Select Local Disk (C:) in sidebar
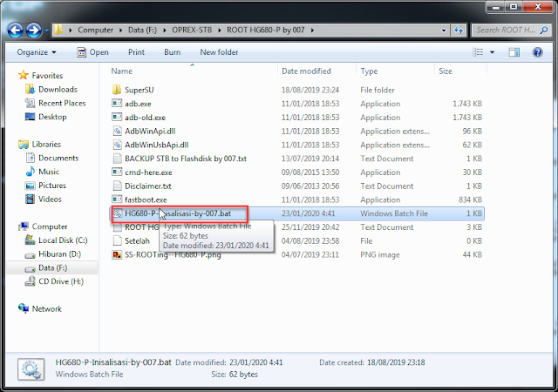Viewport: 558px width, 392px height. click(x=62, y=240)
